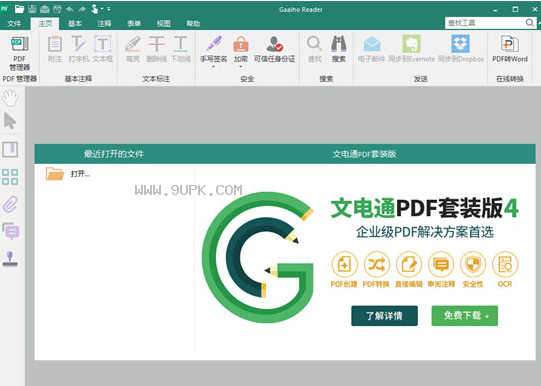The height and width of the screenshot is (386, 541).
Task: Switch to the 帮助 tab
Action: tap(193, 23)
